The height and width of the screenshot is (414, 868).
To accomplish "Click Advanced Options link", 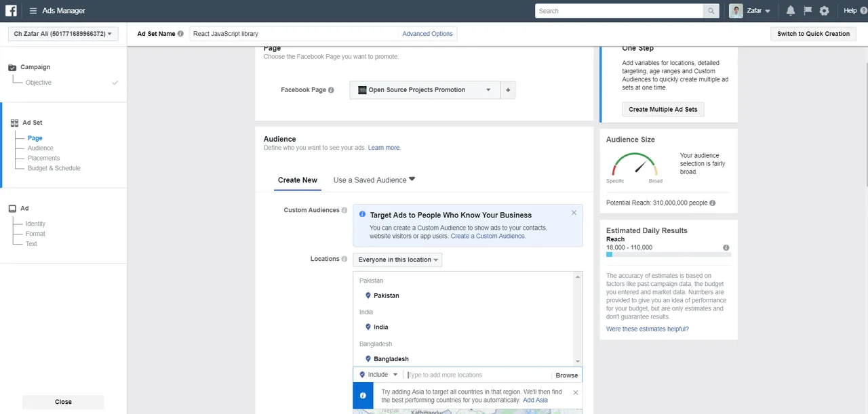I will 427,34.
